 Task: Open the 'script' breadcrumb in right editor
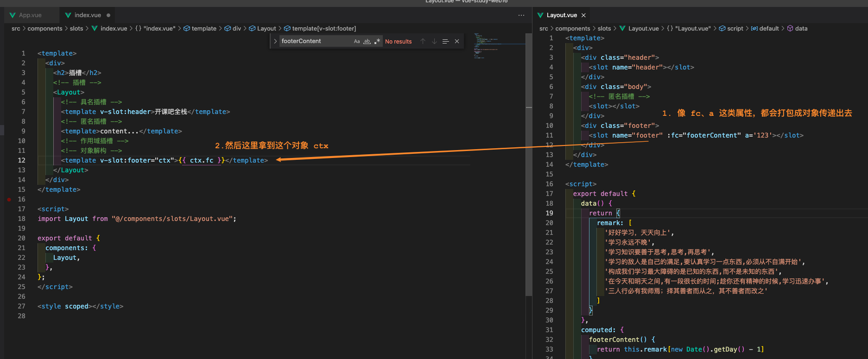[731, 28]
